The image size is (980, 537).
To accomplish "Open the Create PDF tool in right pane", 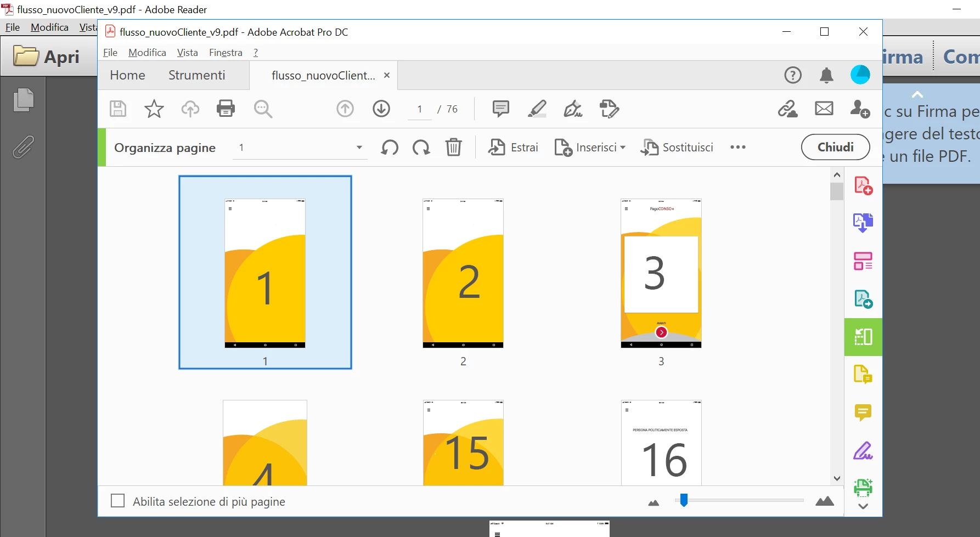I will tap(863, 186).
